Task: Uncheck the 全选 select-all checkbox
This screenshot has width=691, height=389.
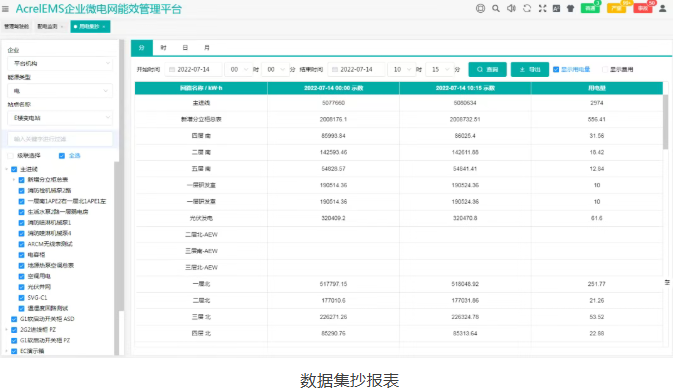Action: 62,156
